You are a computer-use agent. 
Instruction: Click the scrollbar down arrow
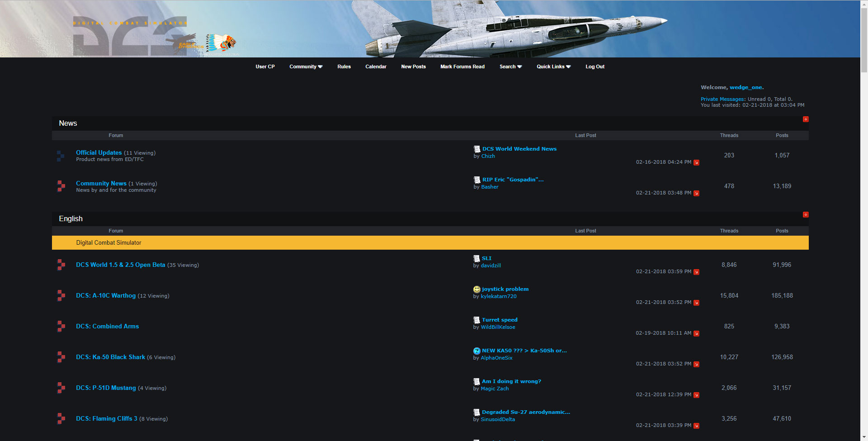pyautogui.click(x=864, y=437)
